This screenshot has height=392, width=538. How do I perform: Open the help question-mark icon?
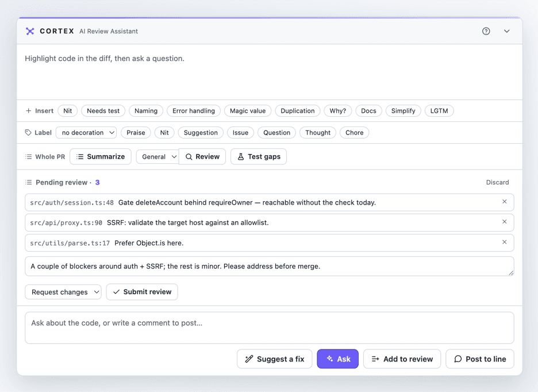(x=486, y=31)
